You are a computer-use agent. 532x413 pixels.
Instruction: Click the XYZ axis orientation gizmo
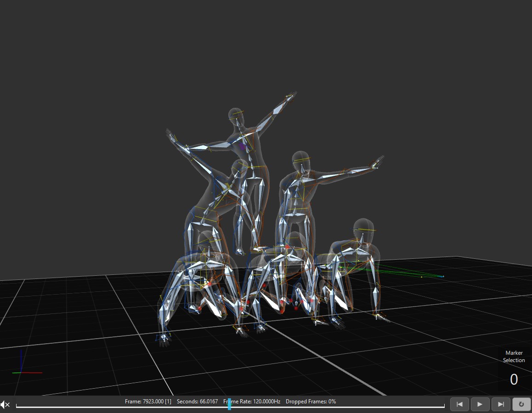click(x=27, y=363)
